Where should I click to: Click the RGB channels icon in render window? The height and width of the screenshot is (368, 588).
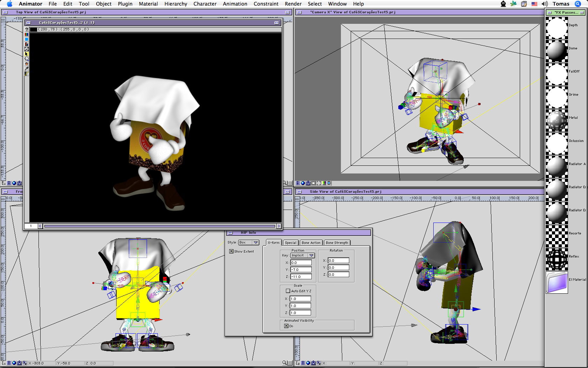click(x=27, y=34)
